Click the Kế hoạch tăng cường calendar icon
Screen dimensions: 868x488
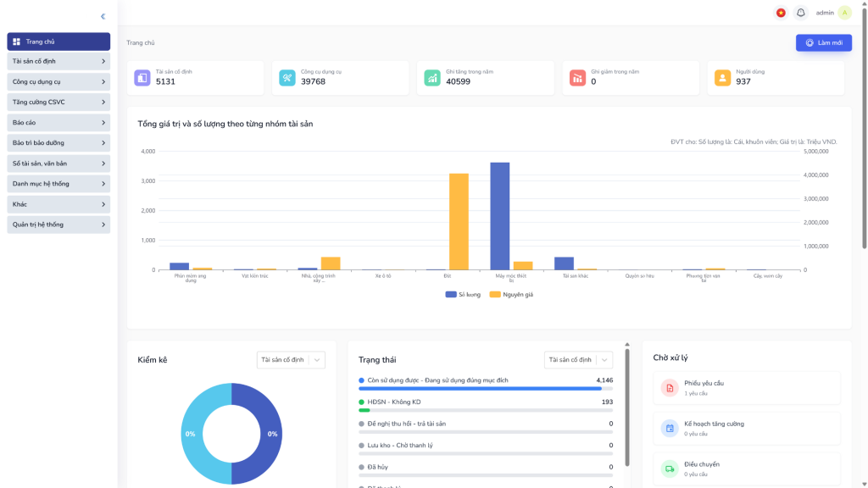click(670, 428)
